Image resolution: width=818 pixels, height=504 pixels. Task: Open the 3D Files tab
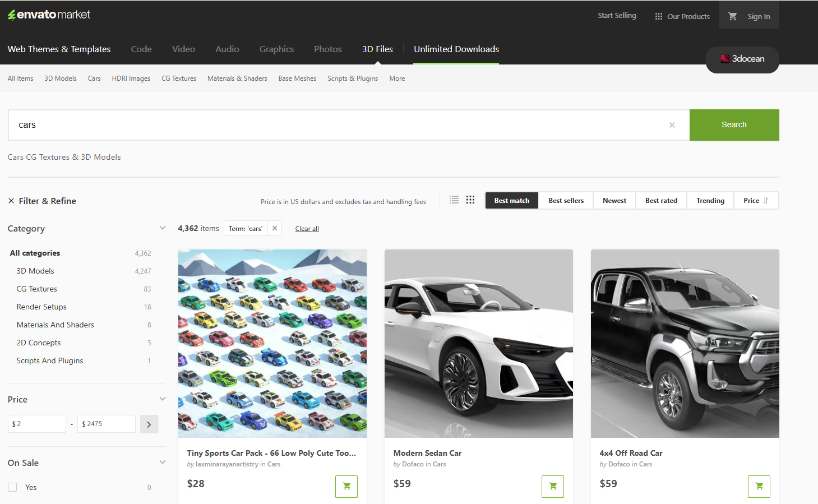pyautogui.click(x=377, y=49)
